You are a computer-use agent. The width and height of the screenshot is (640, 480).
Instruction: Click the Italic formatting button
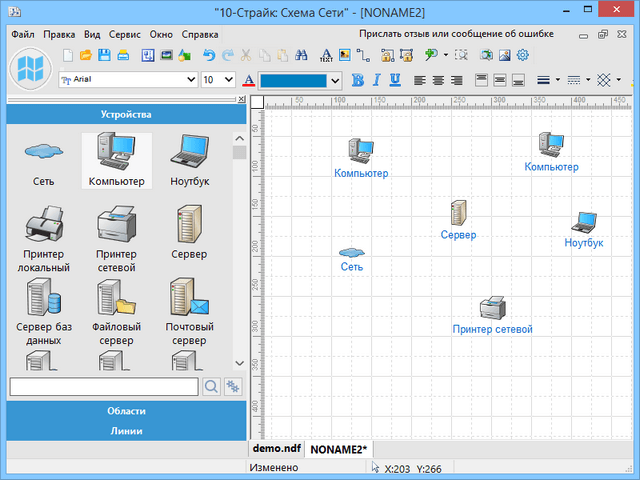pos(375,79)
